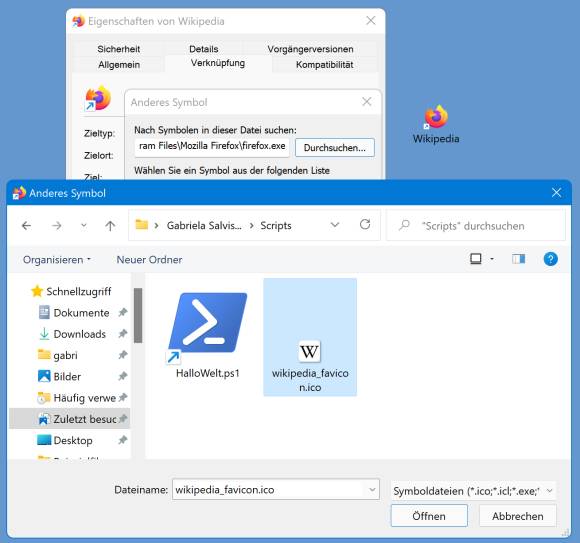The image size is (580, 543).
Task: Click the Dateiname input field
Action: click(x=276, y=490)
